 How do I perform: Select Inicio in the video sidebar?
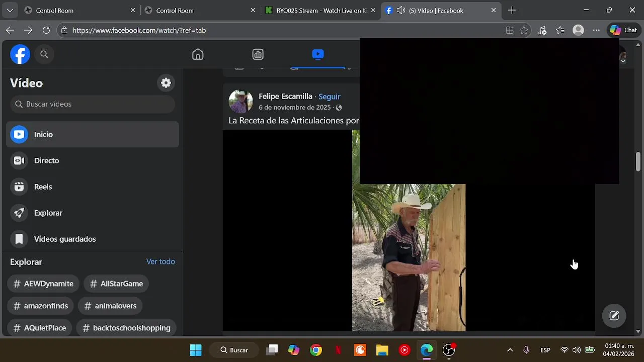(x=93, y=134)
